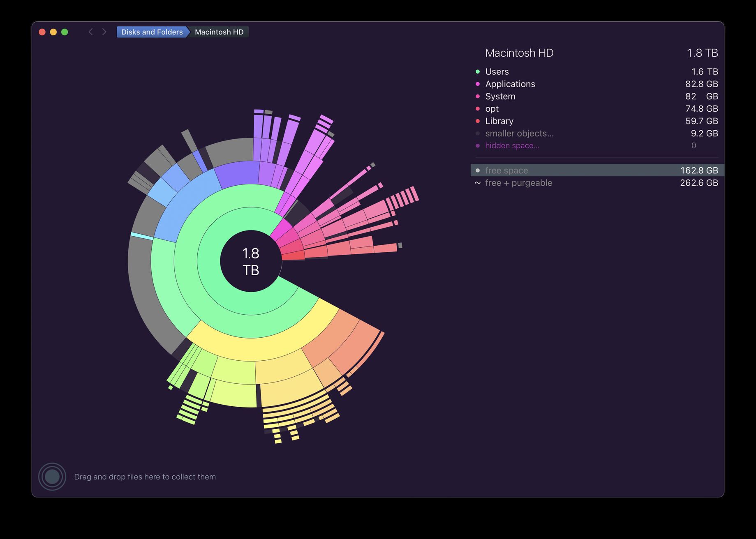Click the 1.6 TB Users size

[x=705, y=71]
